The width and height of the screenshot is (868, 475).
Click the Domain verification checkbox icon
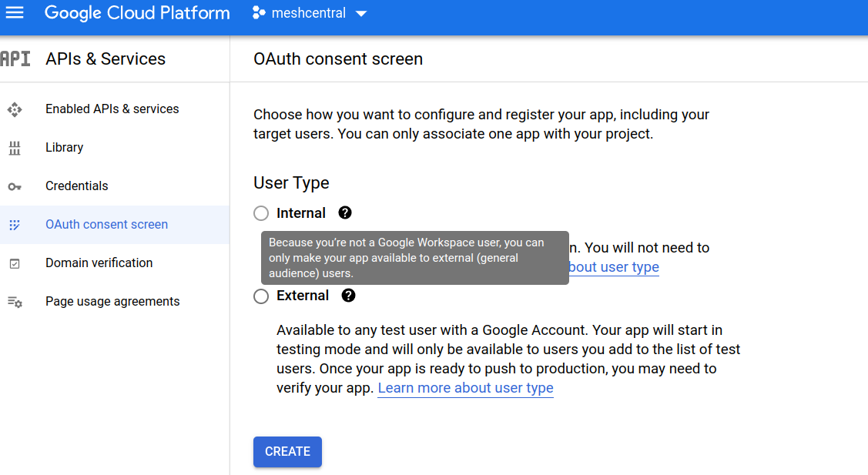(x=15, y=263)
